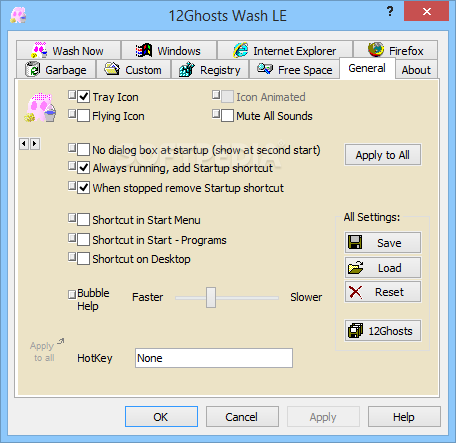This screenshot has width=456, height=443.
Task: Reset all settings with Reset button
Action: tap(383, 292)
